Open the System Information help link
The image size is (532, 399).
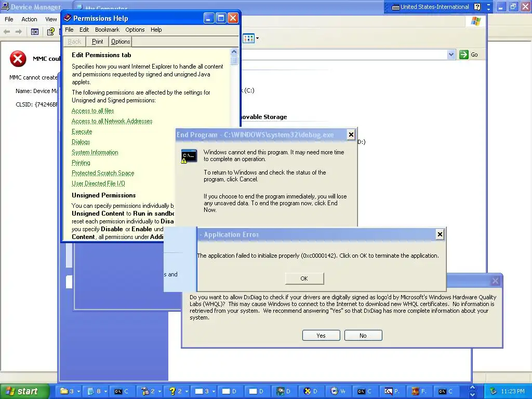click(x=95, y=152)
